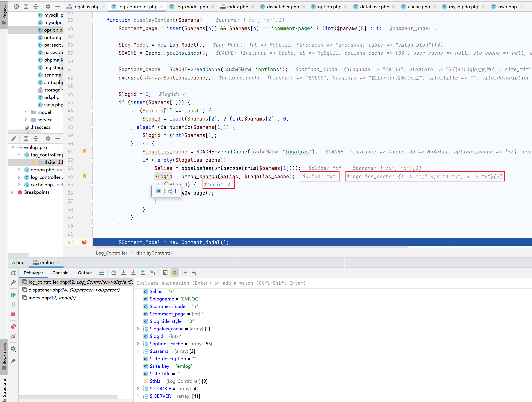
Task: Click the Run to Cursor icon
Action: coord(153,272)
